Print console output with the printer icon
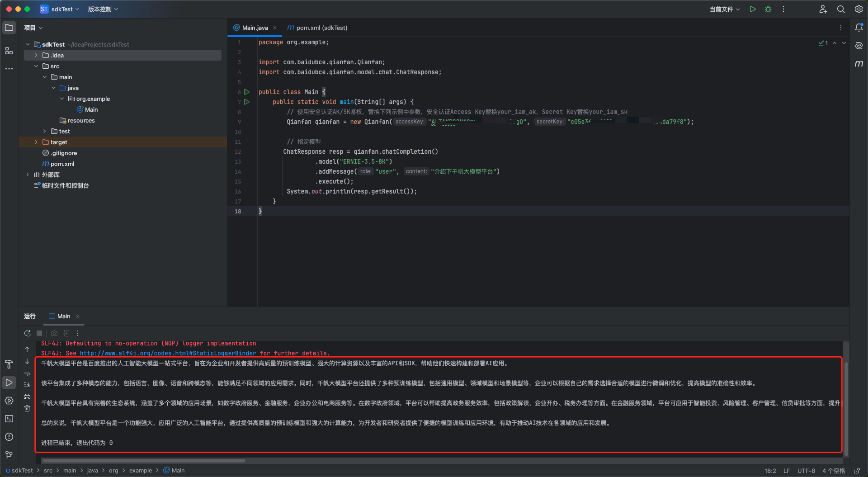 [x=27, y=397]
